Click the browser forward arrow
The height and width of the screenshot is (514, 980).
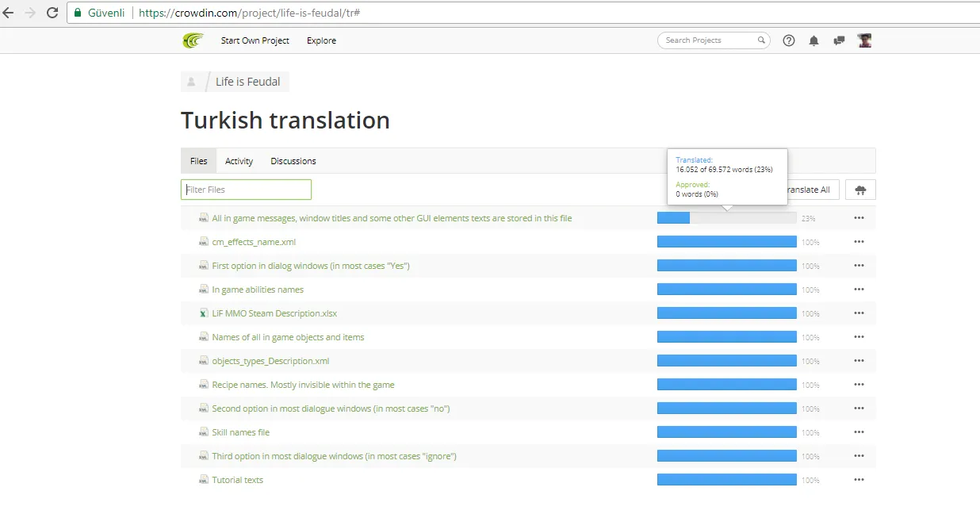pyautogui.click(x=30, y=13)
